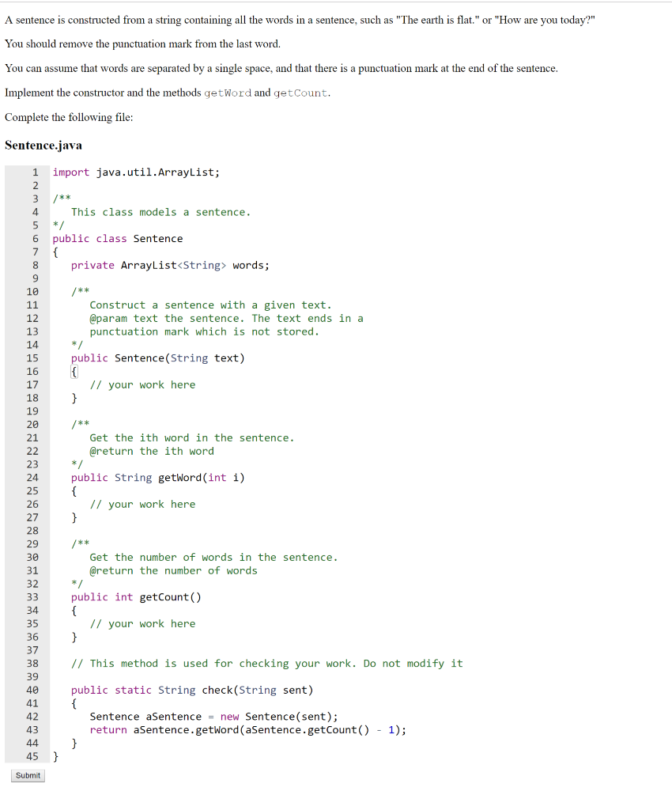Click 'public static String check(String sent)' line
Image resolution: width=672 pixels, height=810 pixels.
tap(192, 690)
